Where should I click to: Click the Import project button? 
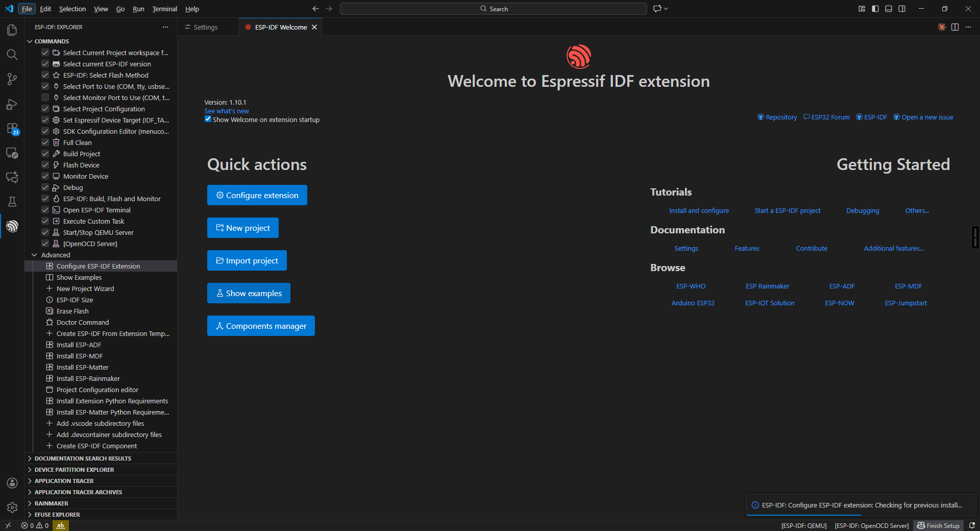247,260
